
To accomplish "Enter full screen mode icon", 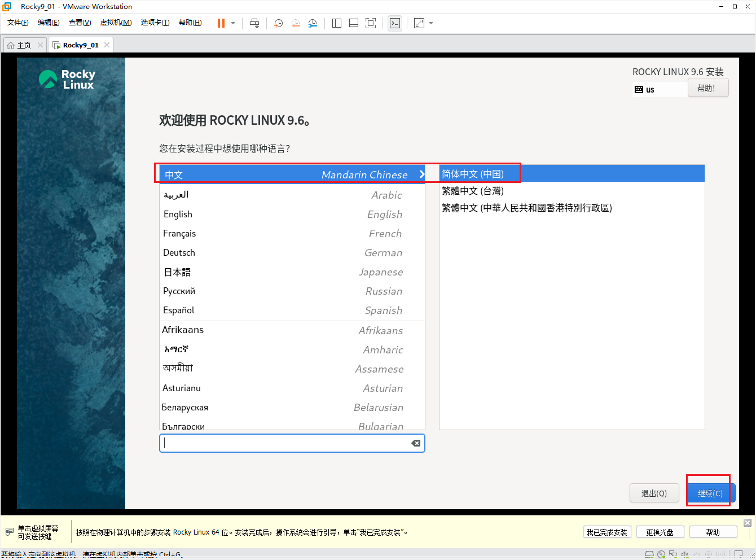I will [x=371, y=23].
